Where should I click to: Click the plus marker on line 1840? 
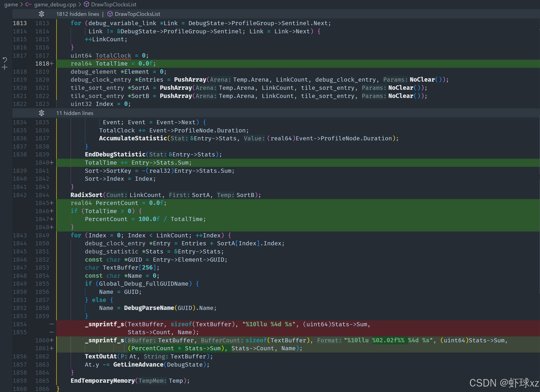coord(52,163)
